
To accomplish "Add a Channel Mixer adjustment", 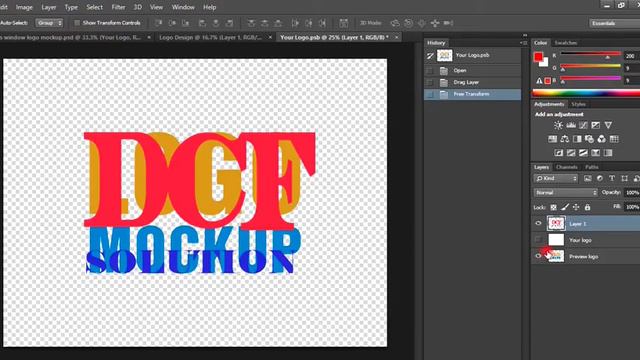I will (602, 139).
